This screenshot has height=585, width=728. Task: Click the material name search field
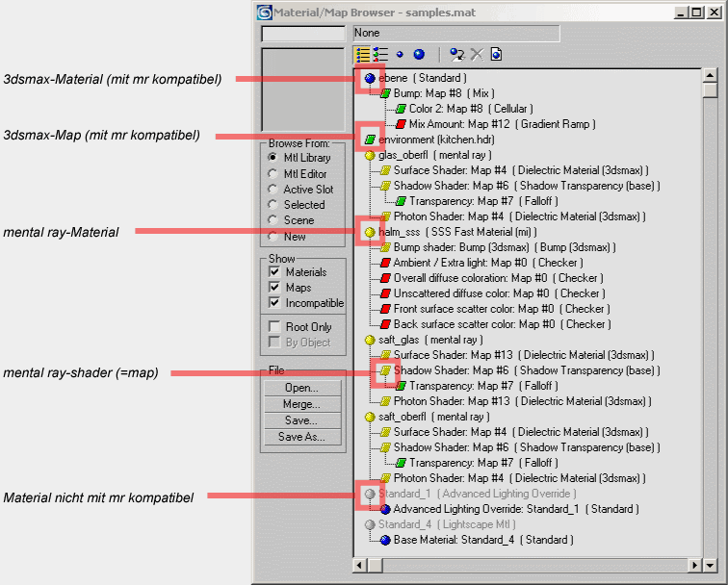pos(303,34)
